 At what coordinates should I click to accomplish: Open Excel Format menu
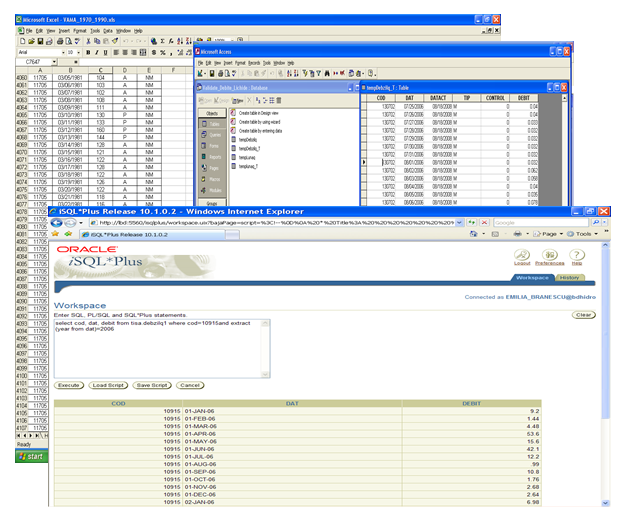click(80, 31)
